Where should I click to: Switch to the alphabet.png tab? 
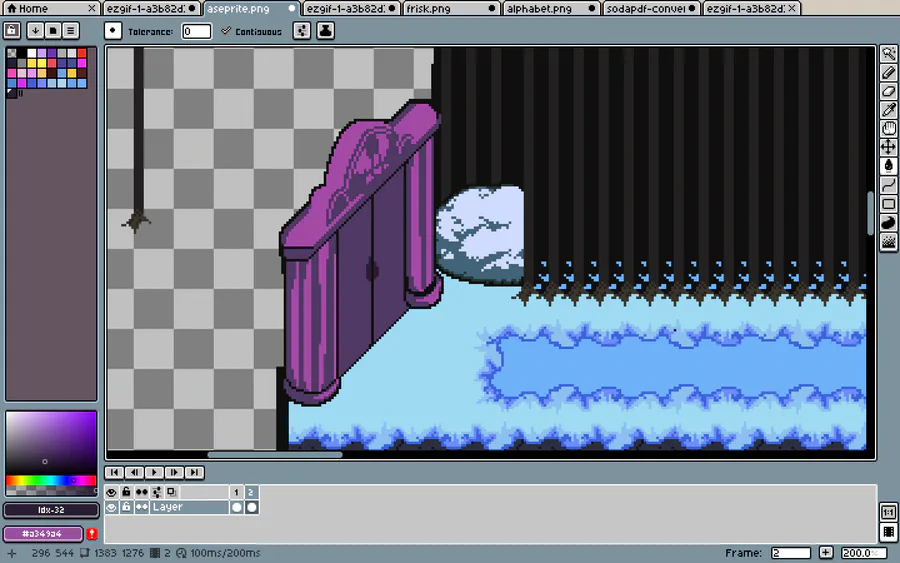(550, 9)
